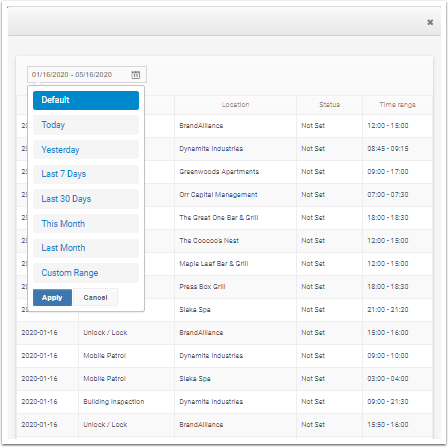Image resolution: width=448 pixels, height=447 pixels.
Task: Sort by the Time range column header
Action: coord(397,105)
